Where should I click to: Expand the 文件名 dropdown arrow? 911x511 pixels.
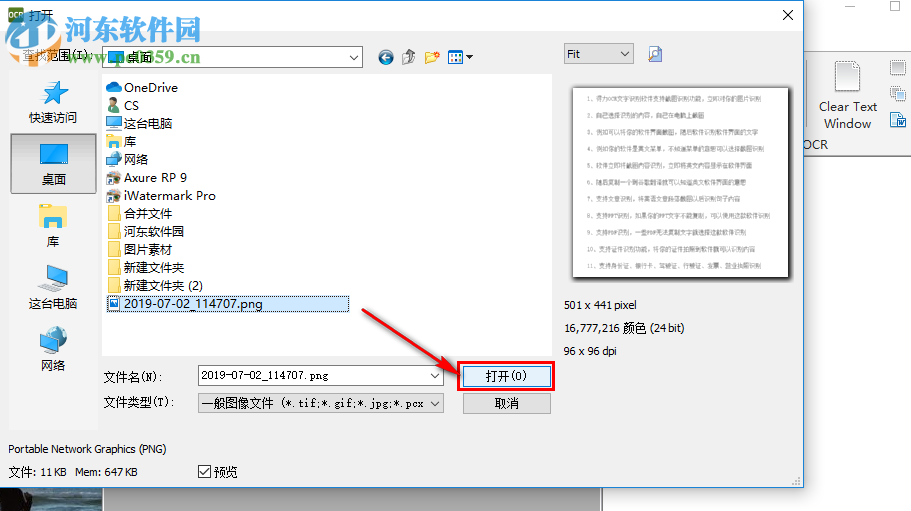pos(435,376)
